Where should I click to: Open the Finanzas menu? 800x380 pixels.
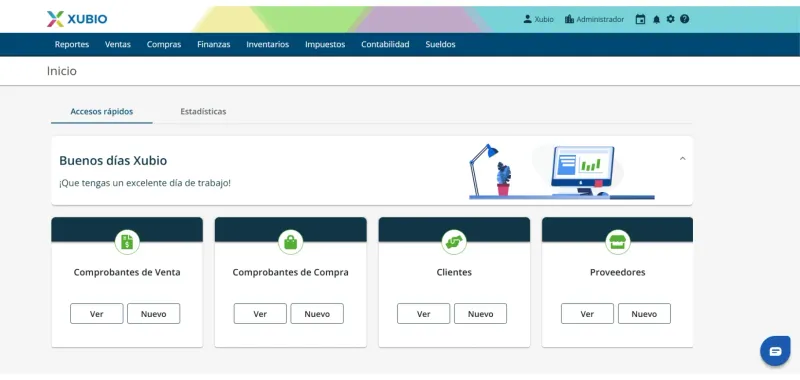pos(214,44)
